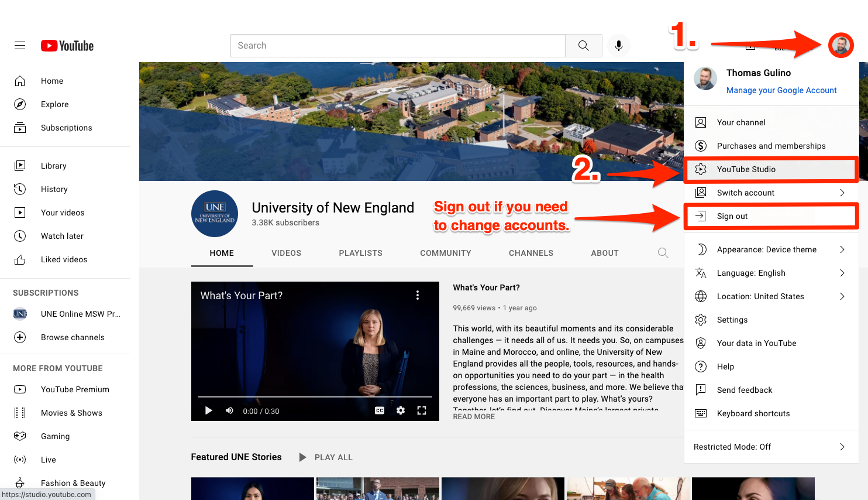The height and width of the screenshot is (500, 868).
Task: Expand Location: United States submenu
Action: coord(771,296)
